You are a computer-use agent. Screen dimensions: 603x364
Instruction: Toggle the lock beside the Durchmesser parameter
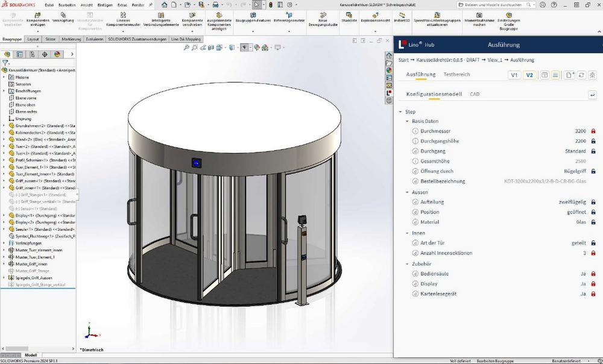coord(593,131)
